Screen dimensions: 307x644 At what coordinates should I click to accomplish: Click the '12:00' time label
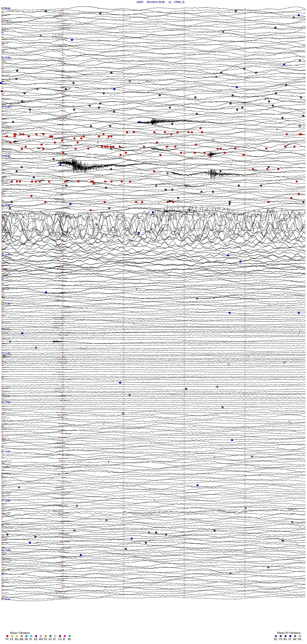click(8, 304)
